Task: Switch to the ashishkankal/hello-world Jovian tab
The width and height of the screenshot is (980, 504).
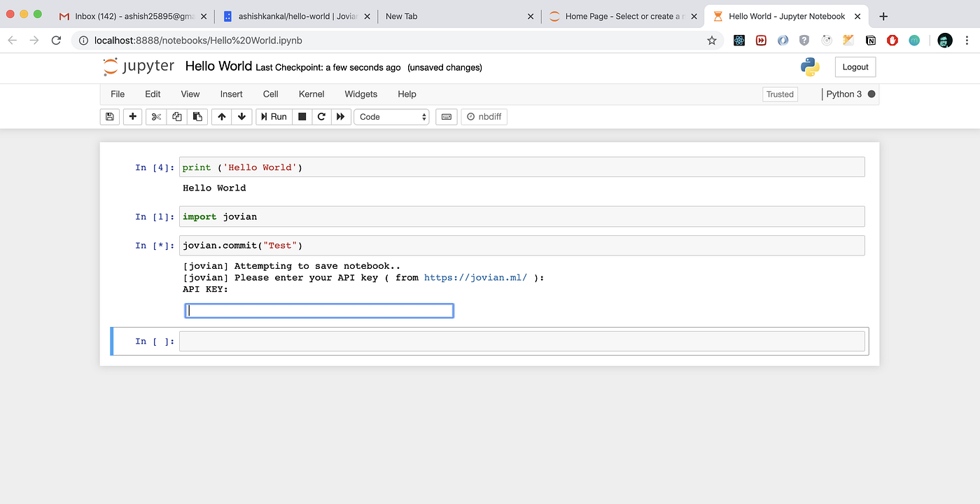Action: (x=294, y=15)
